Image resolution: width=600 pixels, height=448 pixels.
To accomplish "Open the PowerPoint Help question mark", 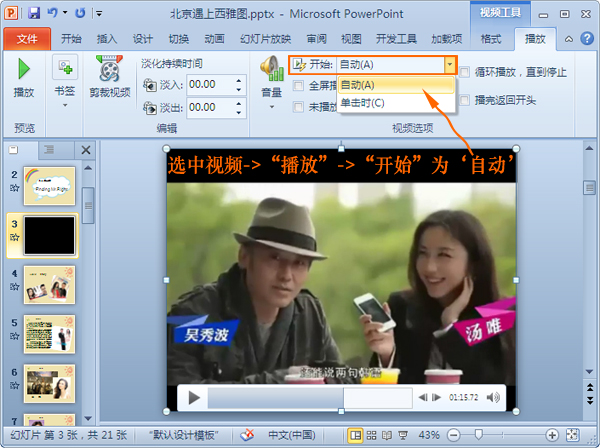I will pos(587,39).
